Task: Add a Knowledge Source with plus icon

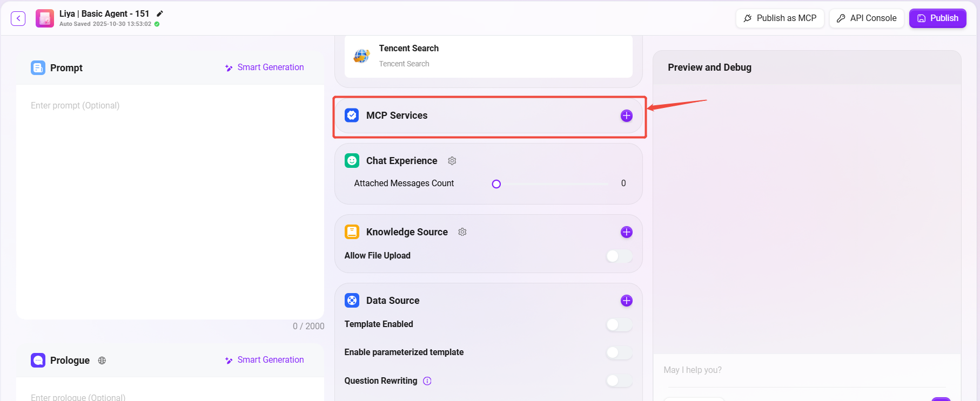Action: pyautogui.click(x=626, y=232)
